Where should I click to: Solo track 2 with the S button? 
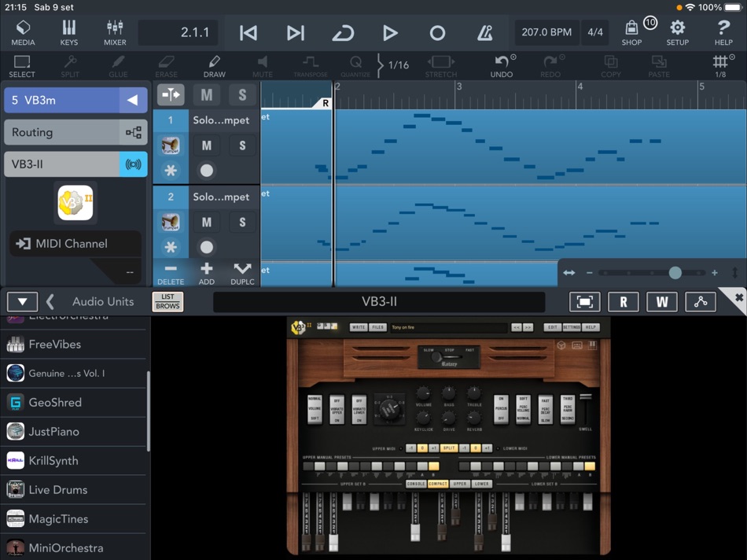pyautogui.click(x=242, y=222)
